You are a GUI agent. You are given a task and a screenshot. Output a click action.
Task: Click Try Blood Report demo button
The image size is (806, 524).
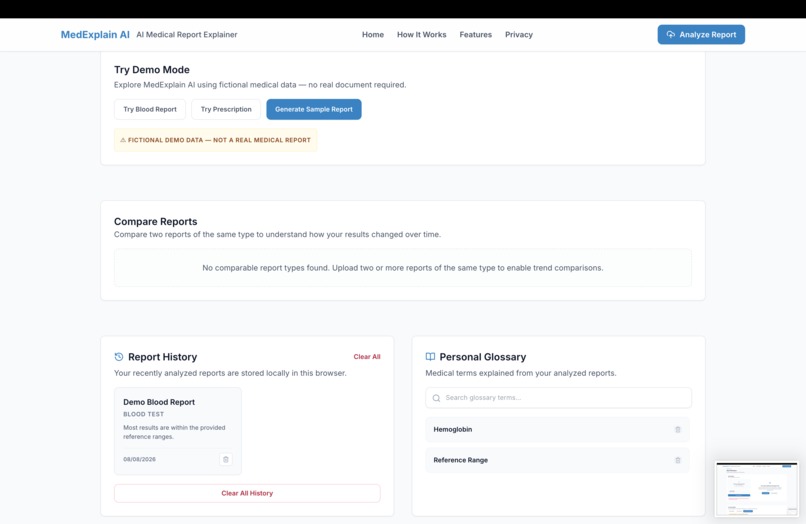150,109
